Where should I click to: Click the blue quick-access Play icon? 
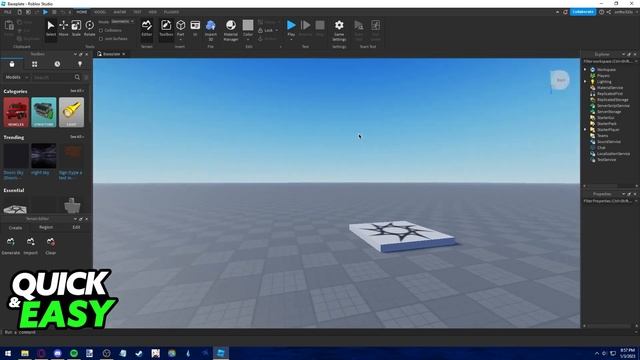pyautogui.click(x=45, y=12)
